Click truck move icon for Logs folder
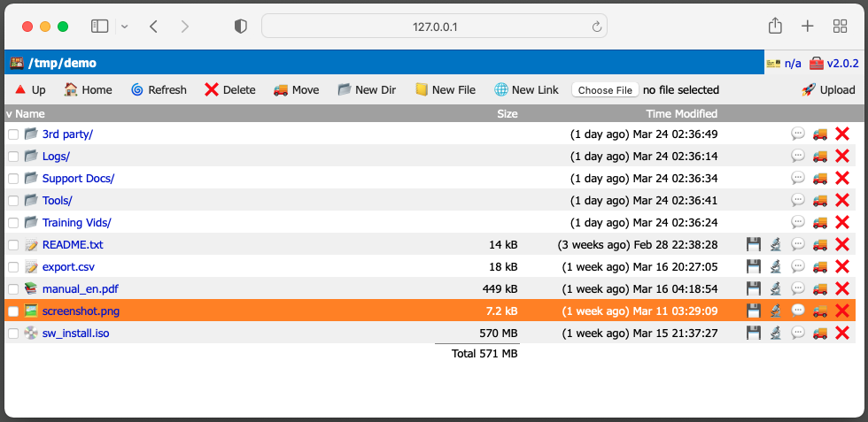The height and width of the screenshot is (422, 868). (x=820, y=156)
